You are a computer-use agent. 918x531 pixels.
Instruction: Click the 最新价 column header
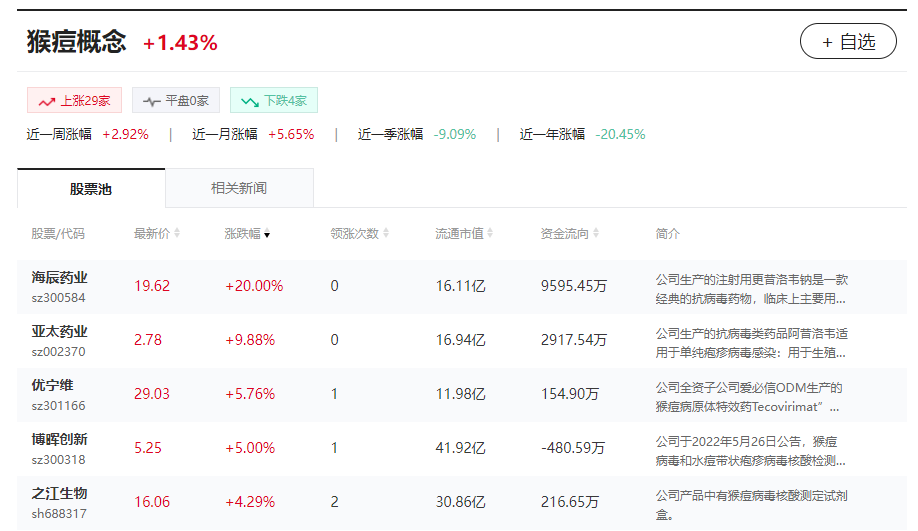pyautogui.click(x=152, y=234)
